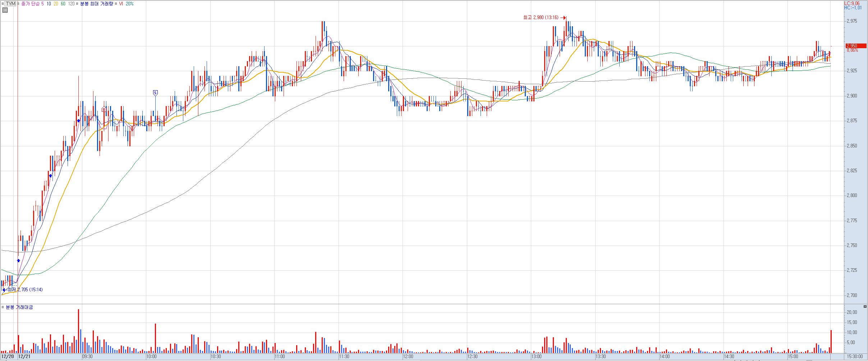Viewport: 868px width, 361px height.
Task: Click the 2,775 price axis label
Action: [x=852, y=220]
